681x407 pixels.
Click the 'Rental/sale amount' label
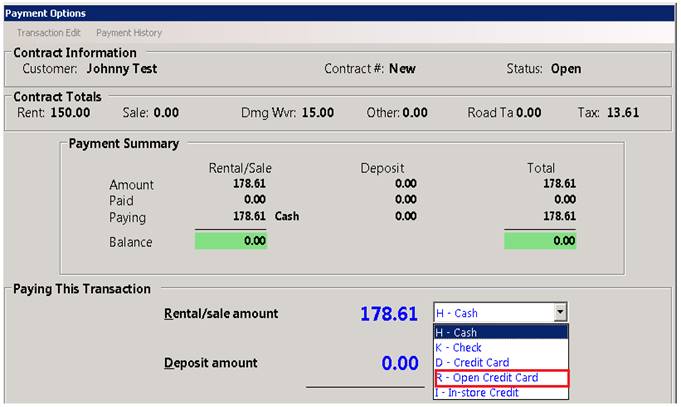(x=221, y=314)
